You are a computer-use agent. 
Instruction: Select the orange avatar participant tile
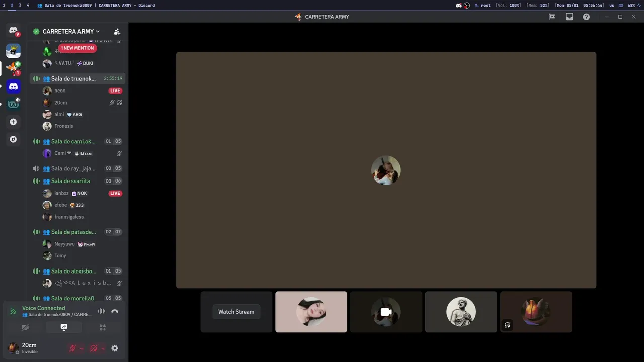pos(536,312)
